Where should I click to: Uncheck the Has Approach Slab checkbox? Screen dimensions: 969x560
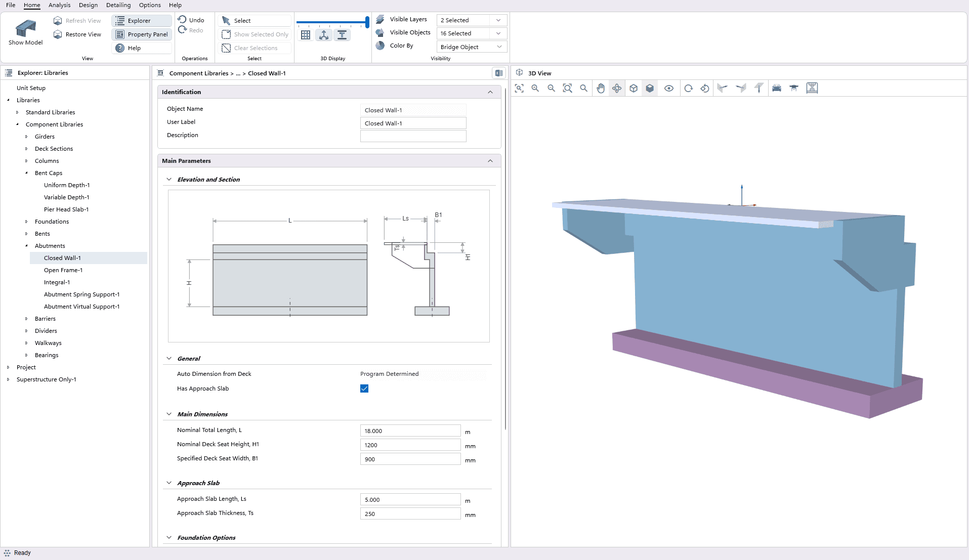[364, 389]
